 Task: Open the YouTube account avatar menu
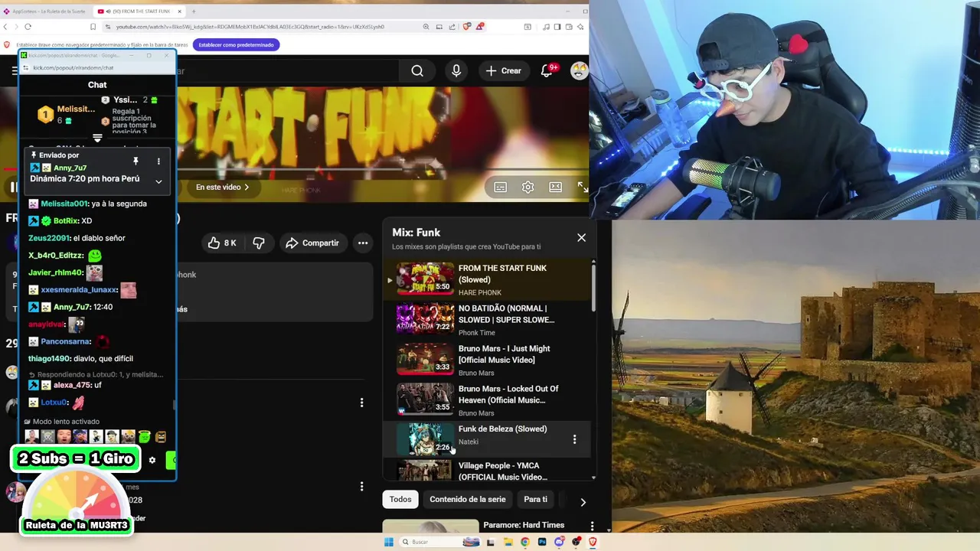coord(579,70)
